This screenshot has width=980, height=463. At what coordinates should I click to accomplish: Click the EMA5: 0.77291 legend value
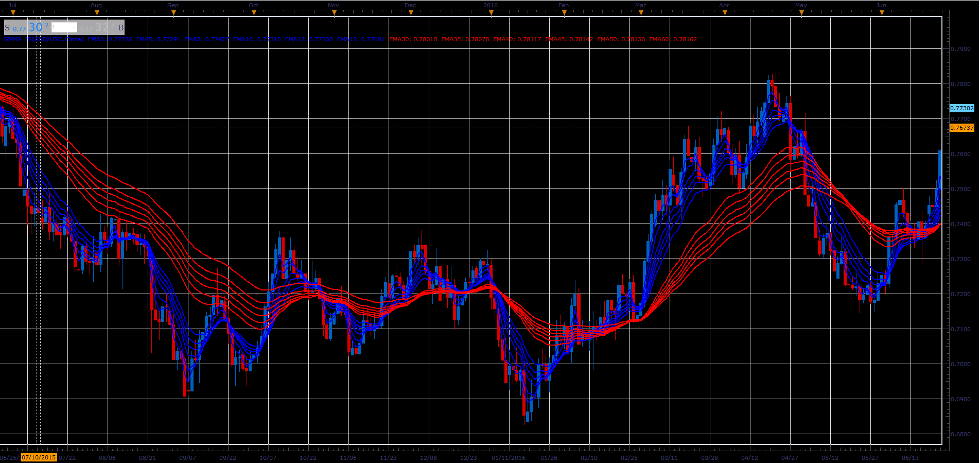pos(158,39)
